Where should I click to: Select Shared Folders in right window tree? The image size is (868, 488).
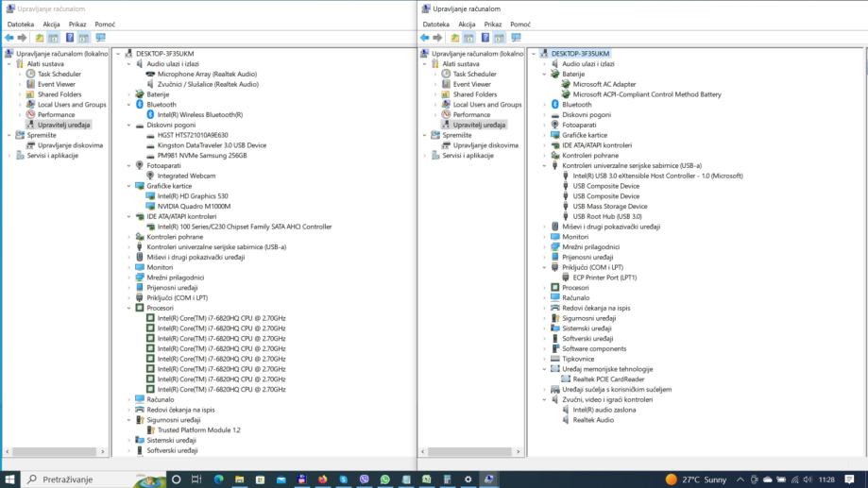474,94
